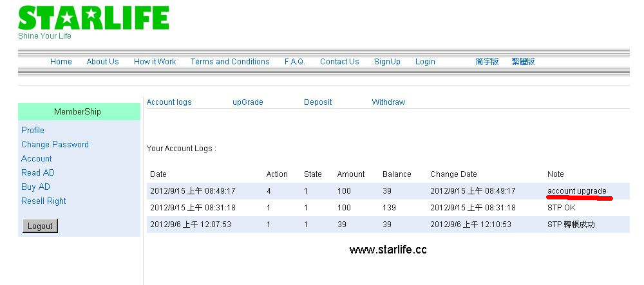Open Resell Right sidebar link

point(44,201)
